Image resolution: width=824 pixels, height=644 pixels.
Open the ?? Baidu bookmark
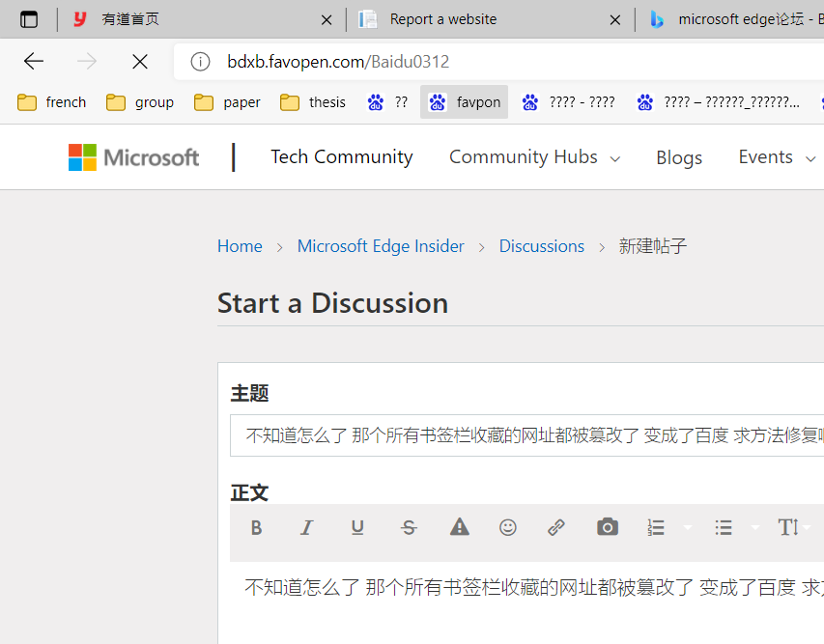[x=387, y=102]
